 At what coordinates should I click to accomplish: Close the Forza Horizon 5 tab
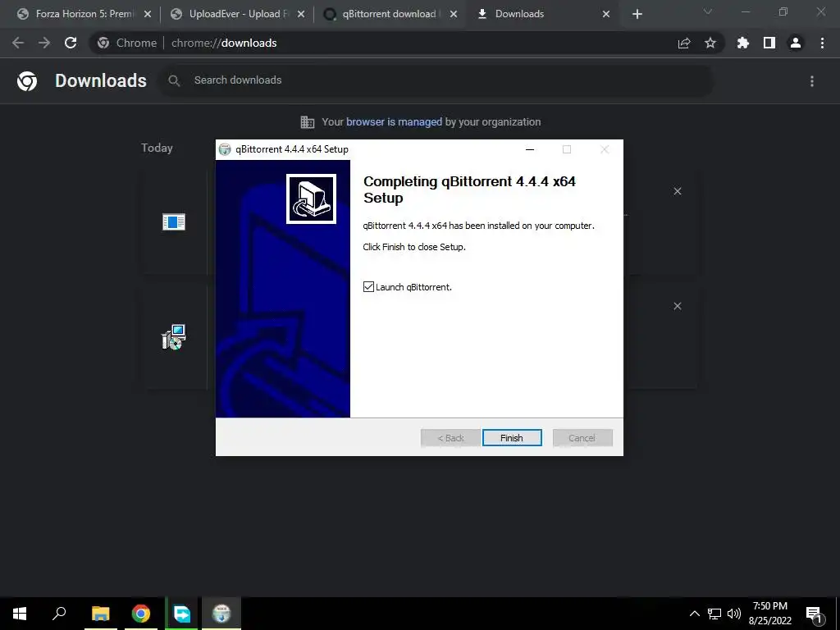coord(148,14)
